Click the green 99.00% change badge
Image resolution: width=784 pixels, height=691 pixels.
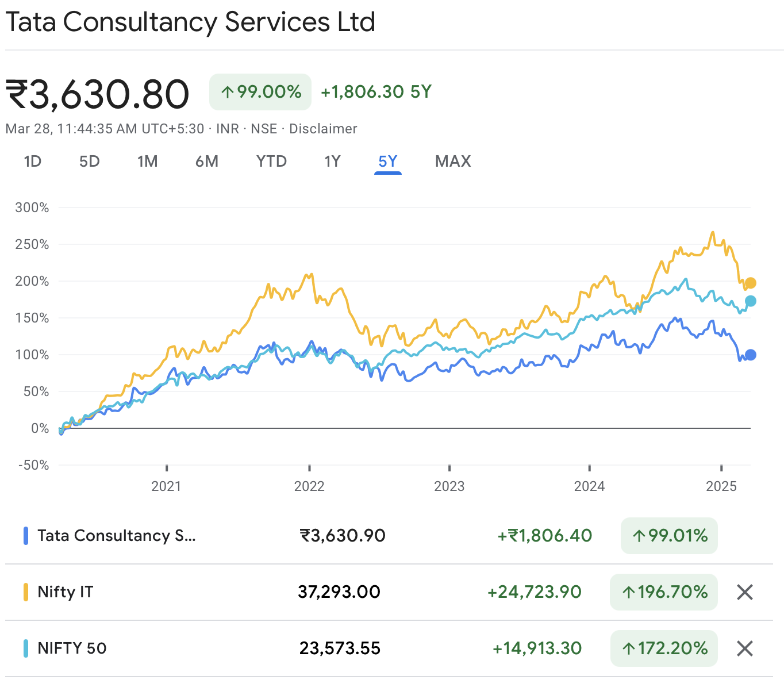click(260, 92)
